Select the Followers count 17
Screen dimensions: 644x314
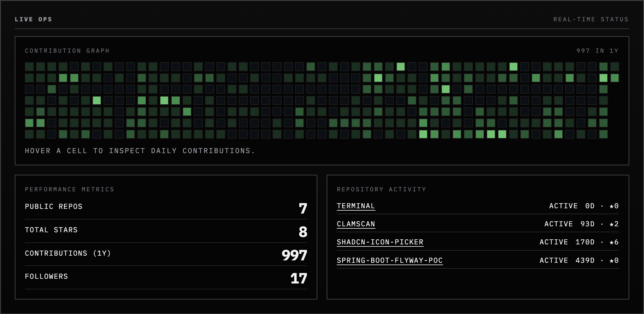pyautogui.click(x=299, y=278)
